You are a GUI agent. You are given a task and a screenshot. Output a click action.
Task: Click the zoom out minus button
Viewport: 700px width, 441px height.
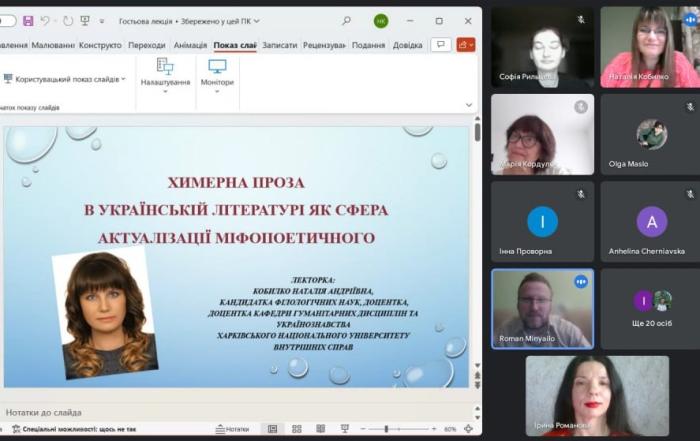(x=363, y=429)
